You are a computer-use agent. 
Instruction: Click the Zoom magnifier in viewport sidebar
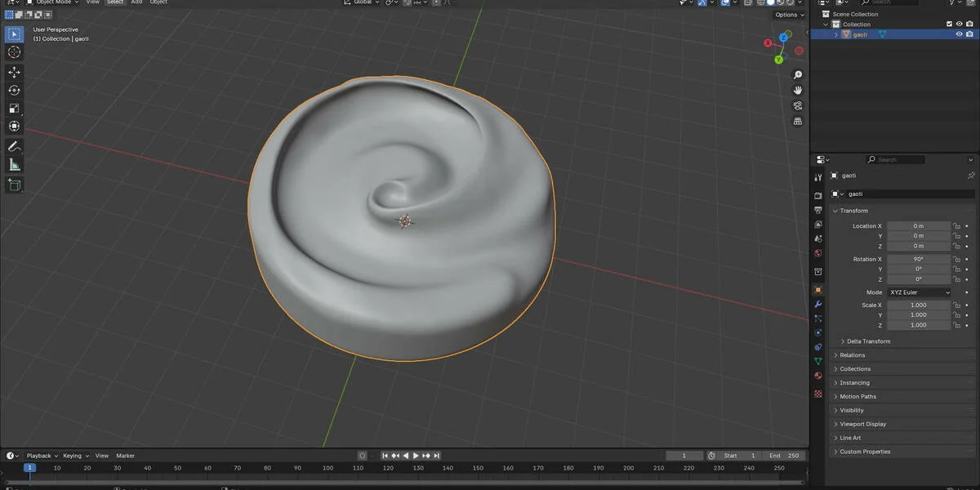(x=797, y=74)
